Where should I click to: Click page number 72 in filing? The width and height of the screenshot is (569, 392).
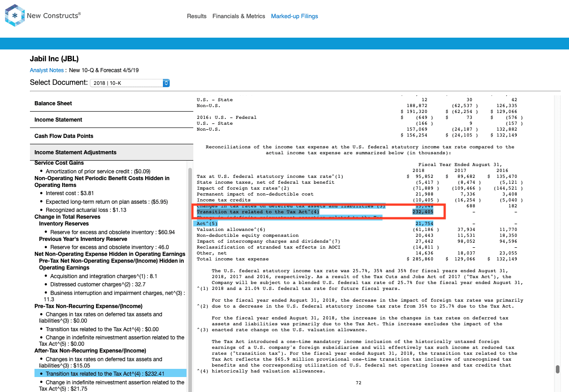click(x=358, y=383)
